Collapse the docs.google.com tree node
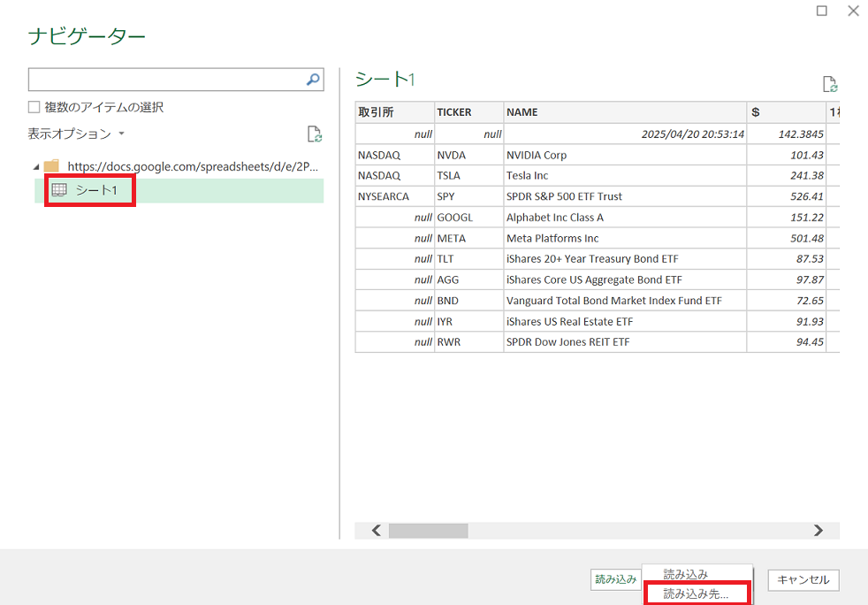Screen dimensions: 868x605 click(x=36, y=166)
